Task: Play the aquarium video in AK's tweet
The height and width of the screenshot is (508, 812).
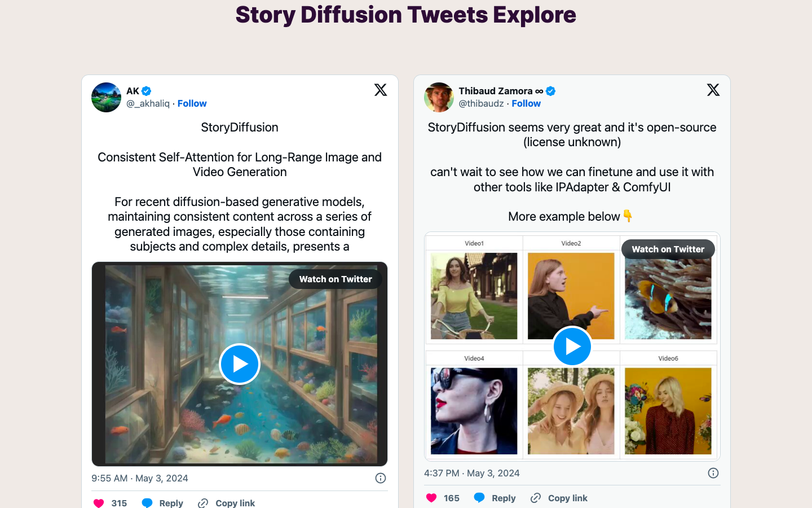Action: [240, 364]
